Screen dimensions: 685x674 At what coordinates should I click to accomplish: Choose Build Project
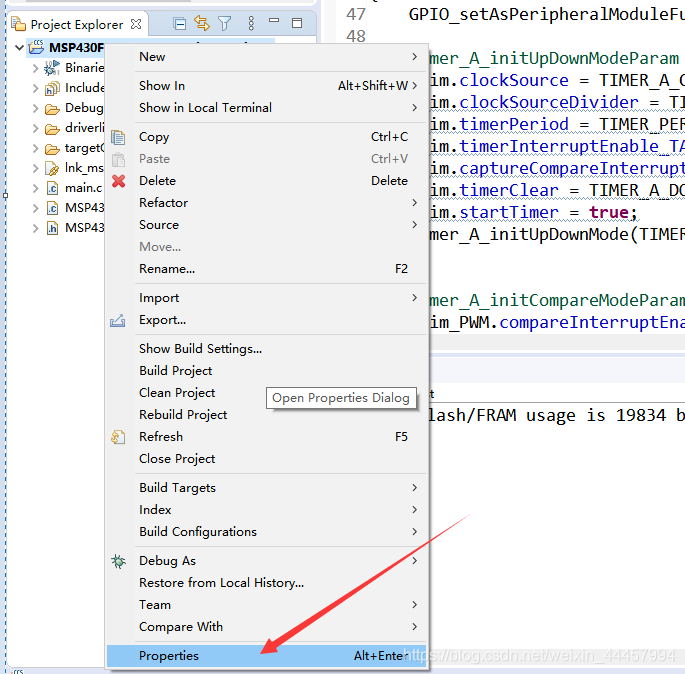[x=266, y=371]
